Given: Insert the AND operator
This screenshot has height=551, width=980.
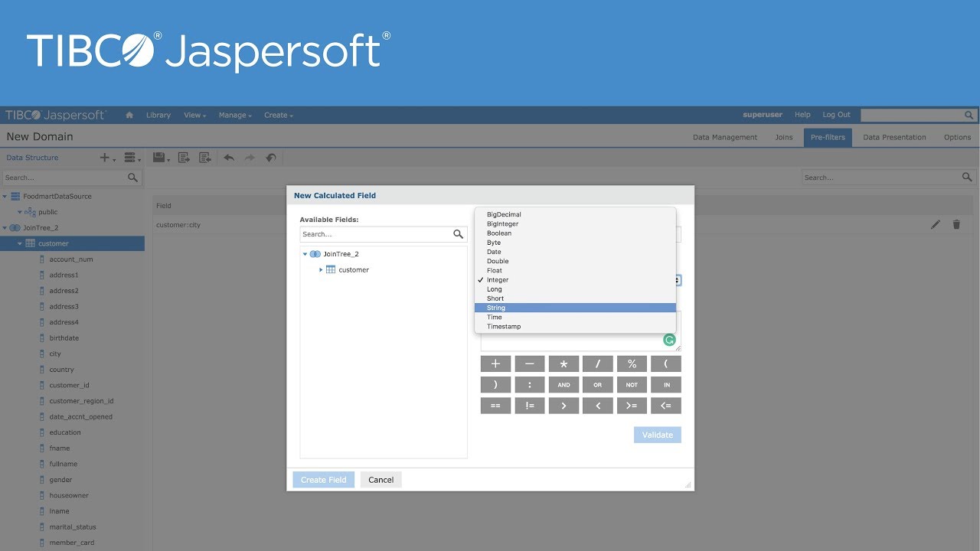Looking at the screenshot, I should tap(563, 385).
